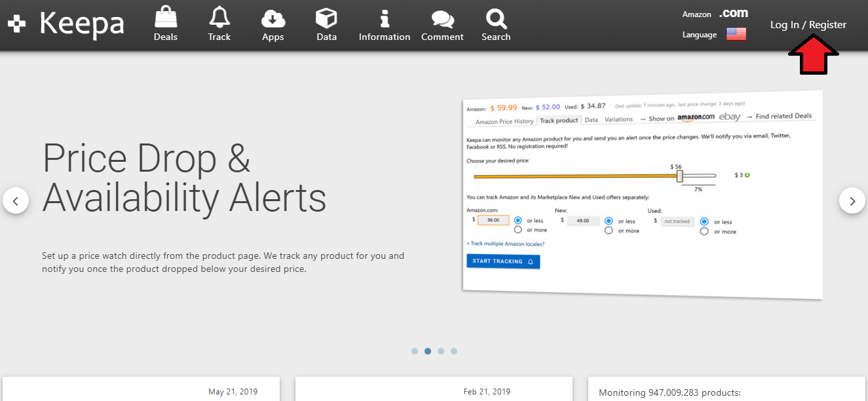Select Used 'or more' radio button
Viewport: 868px width, 401px height.
click(x=704, y=231)
